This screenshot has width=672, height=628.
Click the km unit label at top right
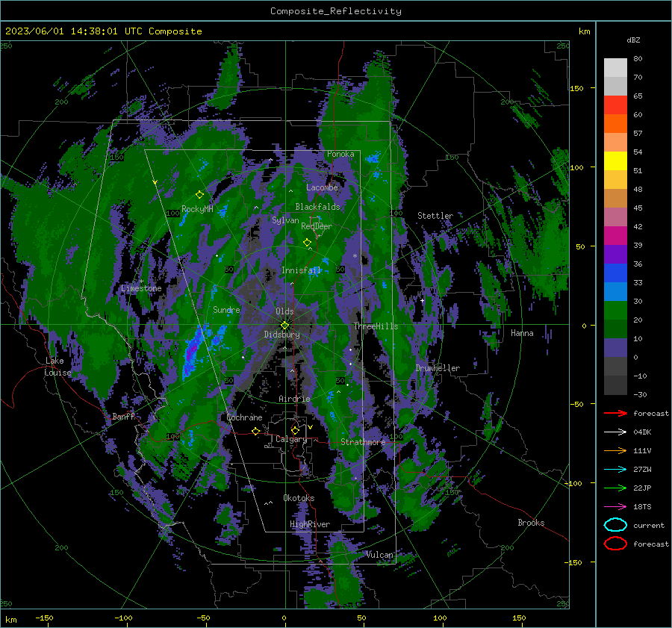pos(584,31)
